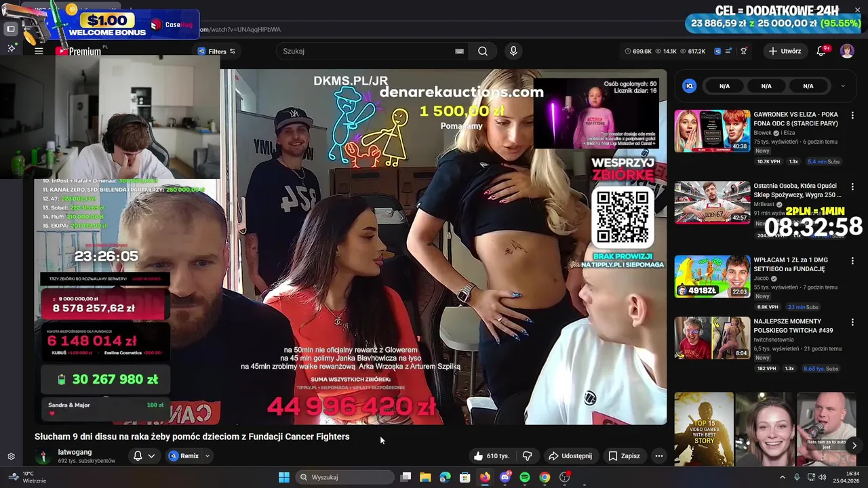Open Task View on taskbar
The height and width of the screenshot is (488, 868).
[406, 477]
